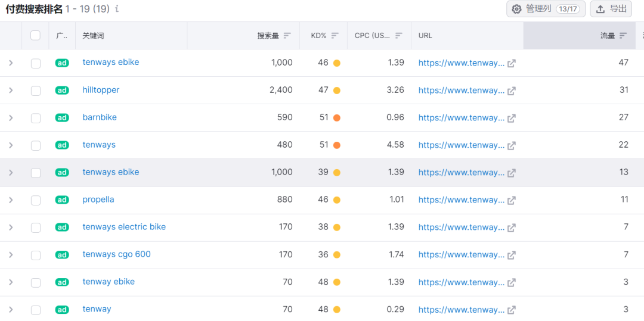Click the orange KD dot in barnbike row

(x=337, y=118)
